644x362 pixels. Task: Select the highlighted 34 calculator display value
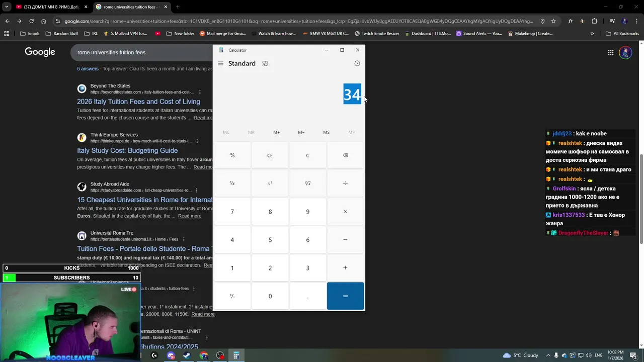[352, 94]
